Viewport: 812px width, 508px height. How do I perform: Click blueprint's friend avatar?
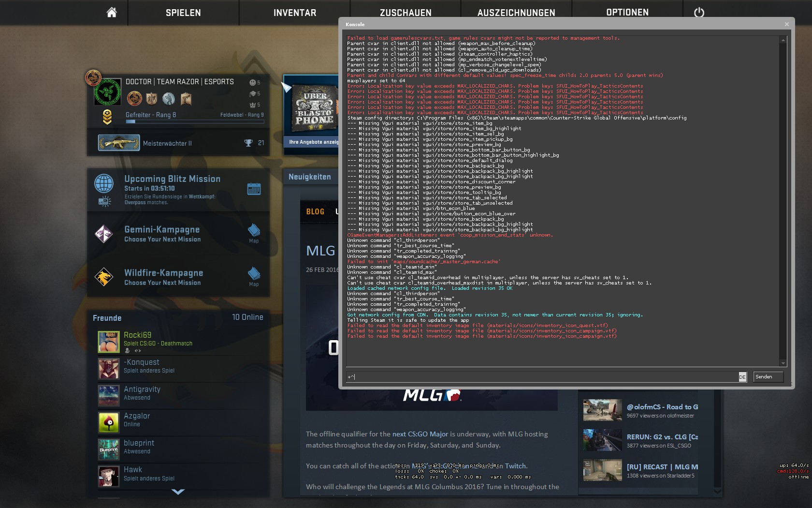click(x=109, y=449)
